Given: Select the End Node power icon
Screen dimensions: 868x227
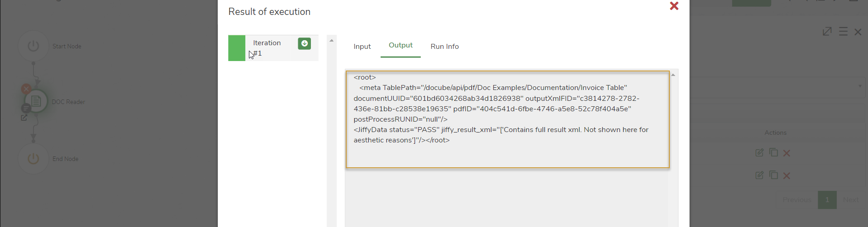Looking at the screenshot, I should click(33, 159).
